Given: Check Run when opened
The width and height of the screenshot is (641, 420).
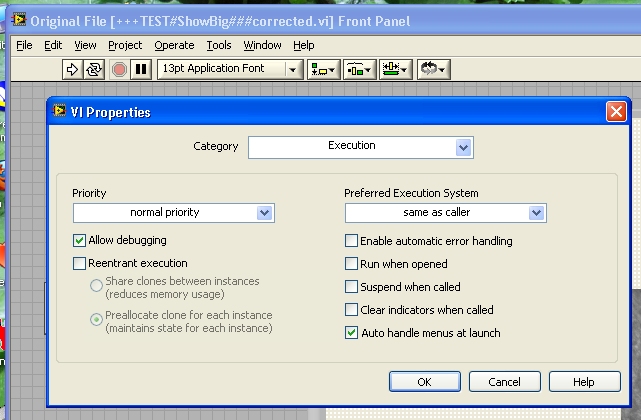Looking at the screenshot, I should click(351, 263).
